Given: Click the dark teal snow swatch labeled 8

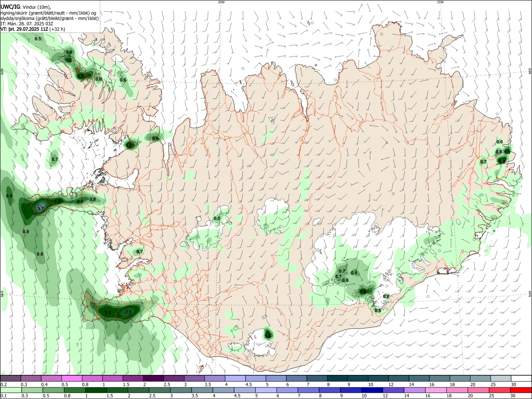Looking at the screenshot, I should click(x=337, y=378).
